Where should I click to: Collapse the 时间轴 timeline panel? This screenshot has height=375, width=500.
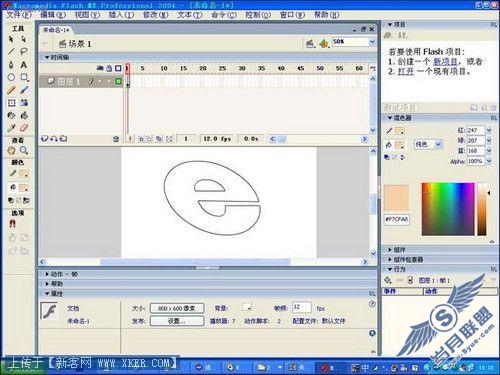pos(47,57)
